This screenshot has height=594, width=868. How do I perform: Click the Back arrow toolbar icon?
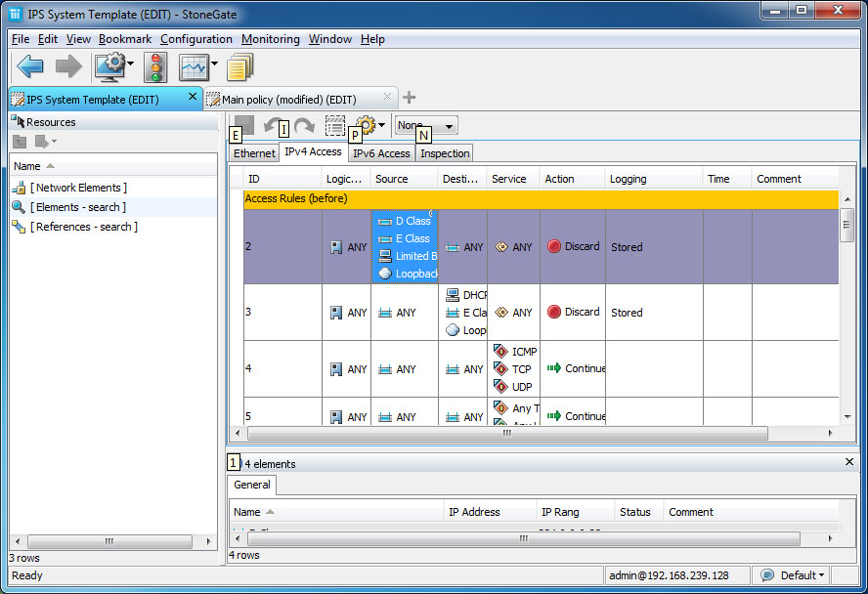click(x=30, y=66)
